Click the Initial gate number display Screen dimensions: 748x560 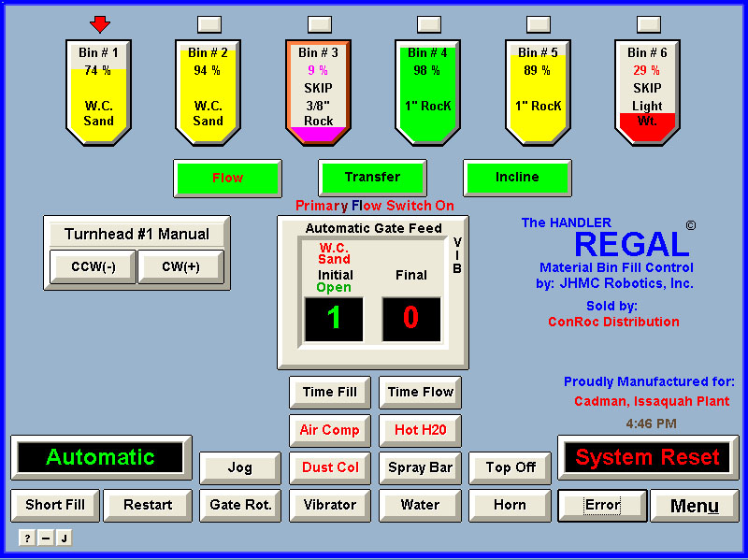point(334,319)
